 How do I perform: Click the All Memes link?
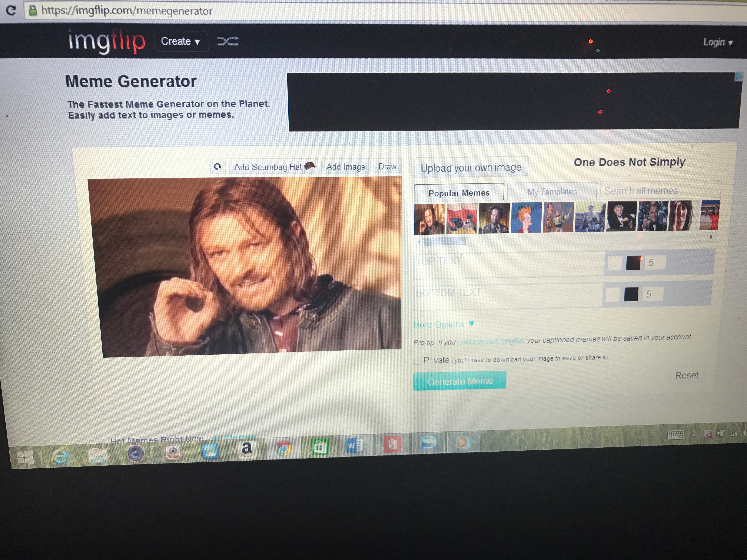(x=234, y=437)
